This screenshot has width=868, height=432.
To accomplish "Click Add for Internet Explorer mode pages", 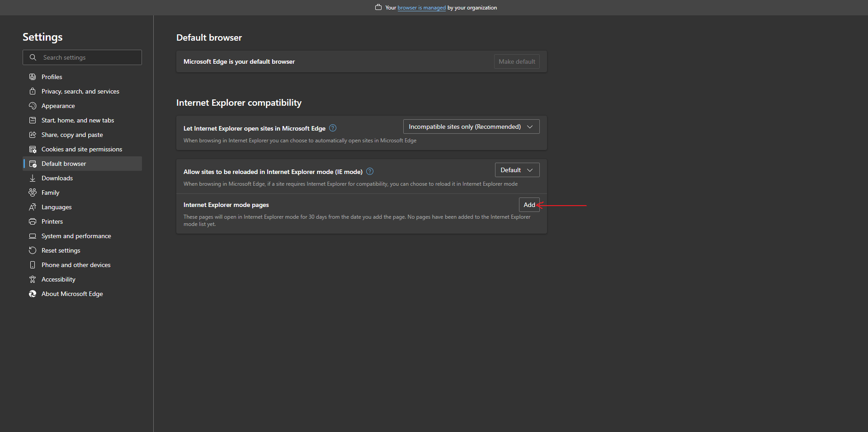I will pos(529,205).
